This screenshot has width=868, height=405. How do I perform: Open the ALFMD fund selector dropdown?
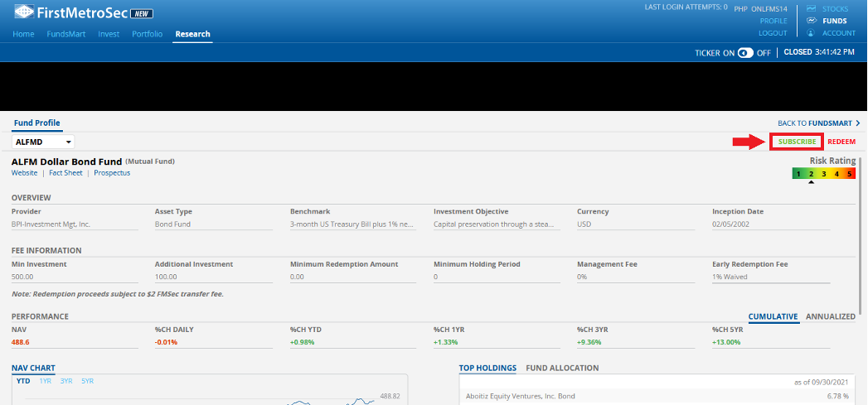[43, 142]
